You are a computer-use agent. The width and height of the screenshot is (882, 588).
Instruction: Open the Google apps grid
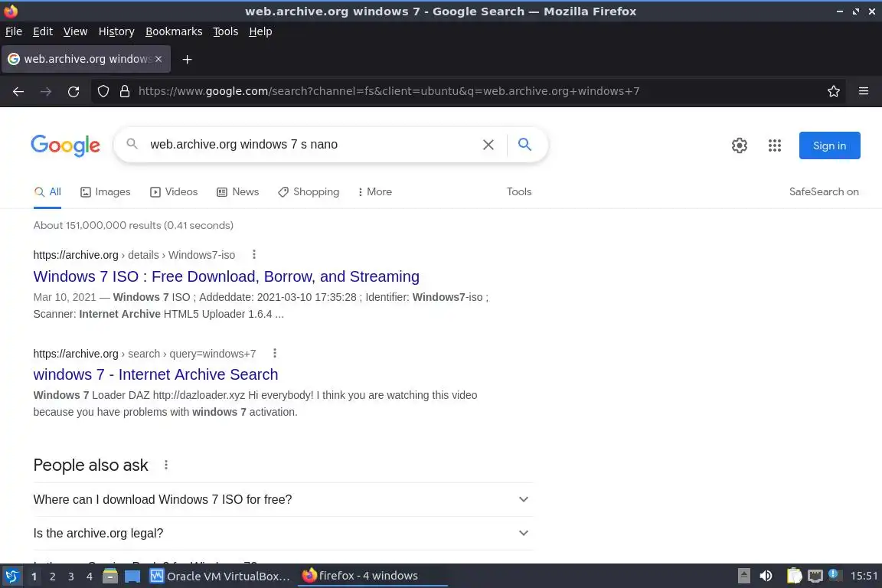775,145
